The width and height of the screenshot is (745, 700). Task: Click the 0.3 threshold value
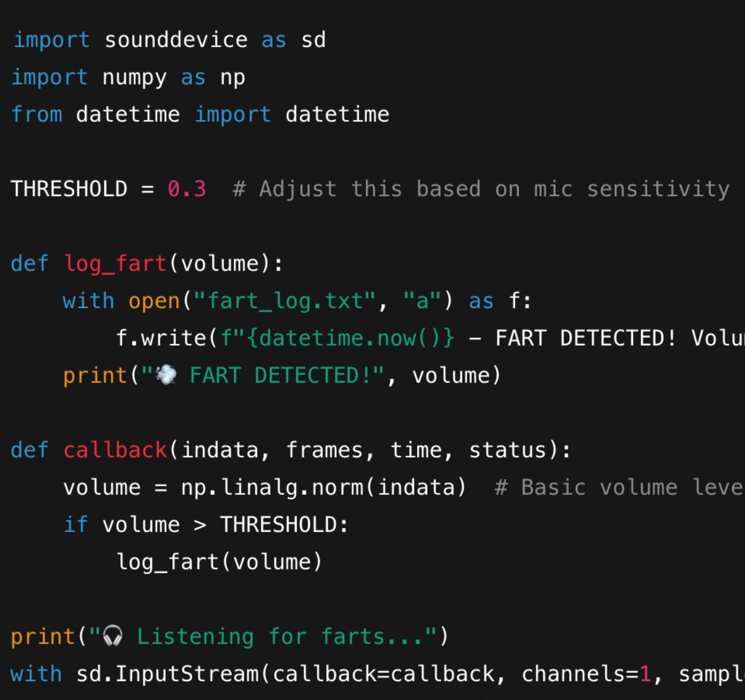pyautogui.click(x=187, y=188)
